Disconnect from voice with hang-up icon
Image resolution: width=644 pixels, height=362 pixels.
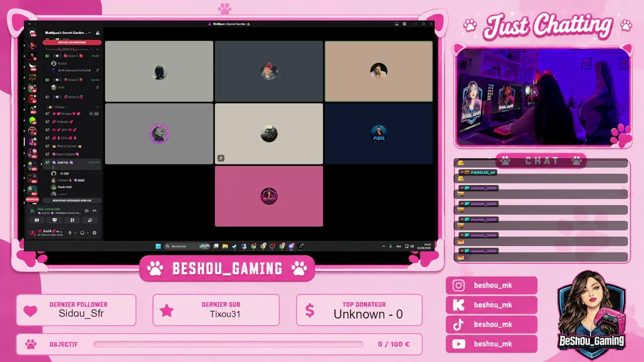95,211
